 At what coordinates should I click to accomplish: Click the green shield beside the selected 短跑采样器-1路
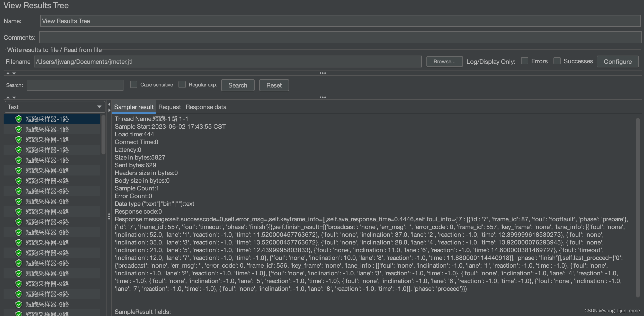point(19,119)
